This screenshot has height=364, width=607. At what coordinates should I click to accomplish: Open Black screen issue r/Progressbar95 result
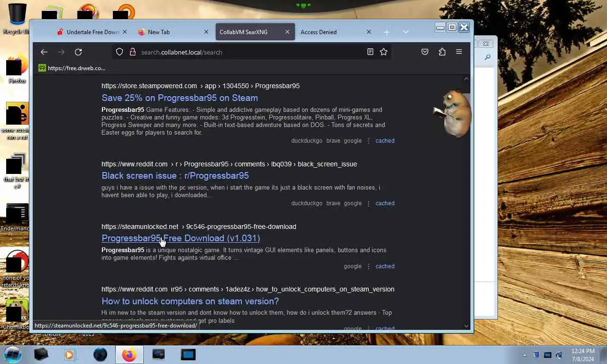coord(175,176)
